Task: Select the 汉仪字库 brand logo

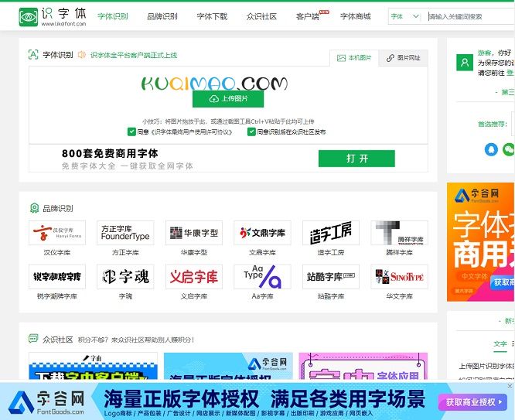Action: pyautogui.click(x=57, y=233)
